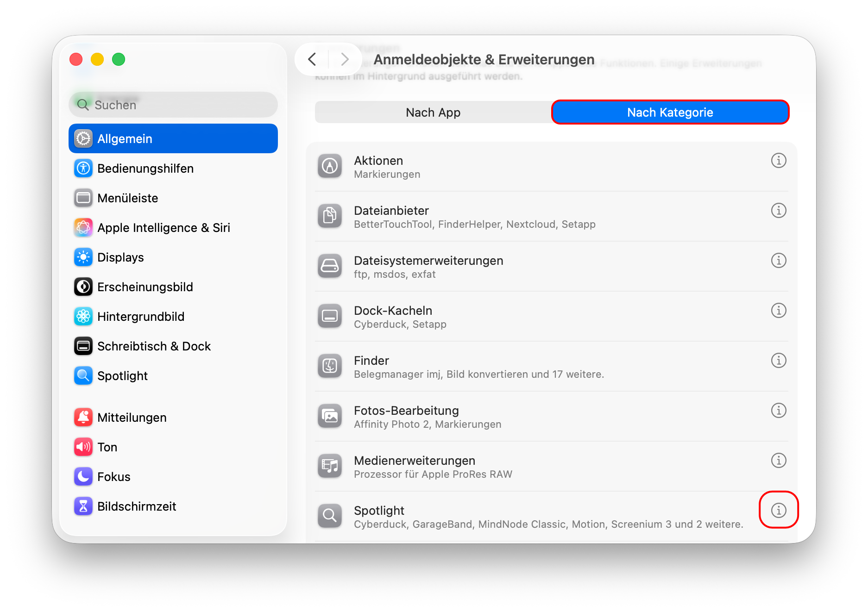Open Finder extensions info button

(778, 361)
